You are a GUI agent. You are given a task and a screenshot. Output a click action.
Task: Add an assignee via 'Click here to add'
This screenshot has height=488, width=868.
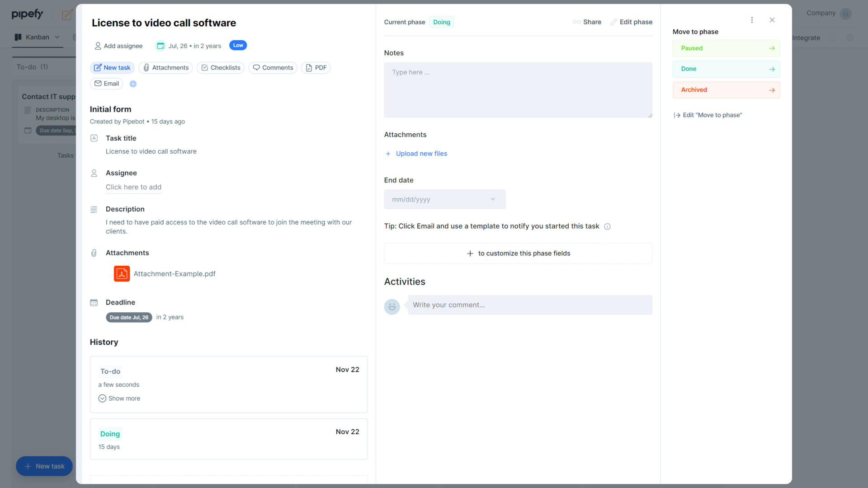(133, 187)
